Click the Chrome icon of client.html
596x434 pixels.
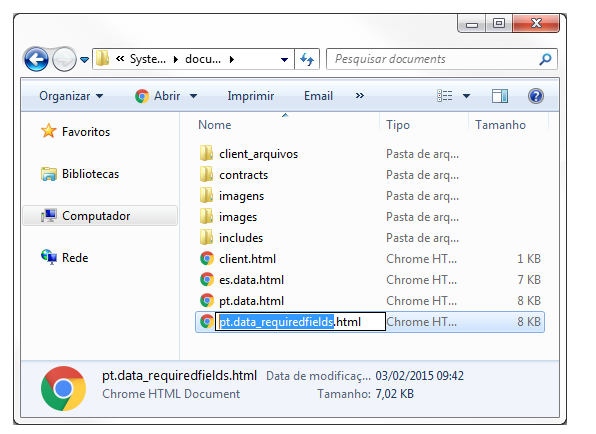[207, 258]
